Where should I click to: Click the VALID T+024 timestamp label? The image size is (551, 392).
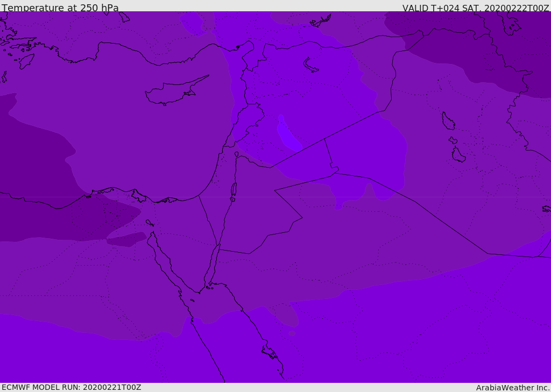pyautogui.click(x=476, y=8)
